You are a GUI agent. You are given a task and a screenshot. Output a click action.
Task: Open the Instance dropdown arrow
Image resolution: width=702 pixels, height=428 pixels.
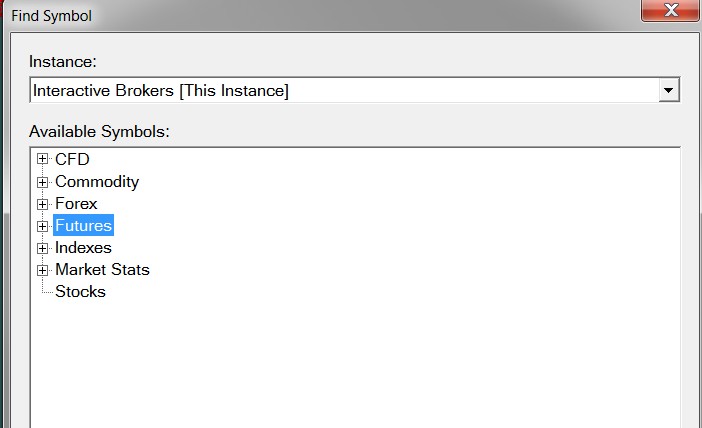pos(669,91)
